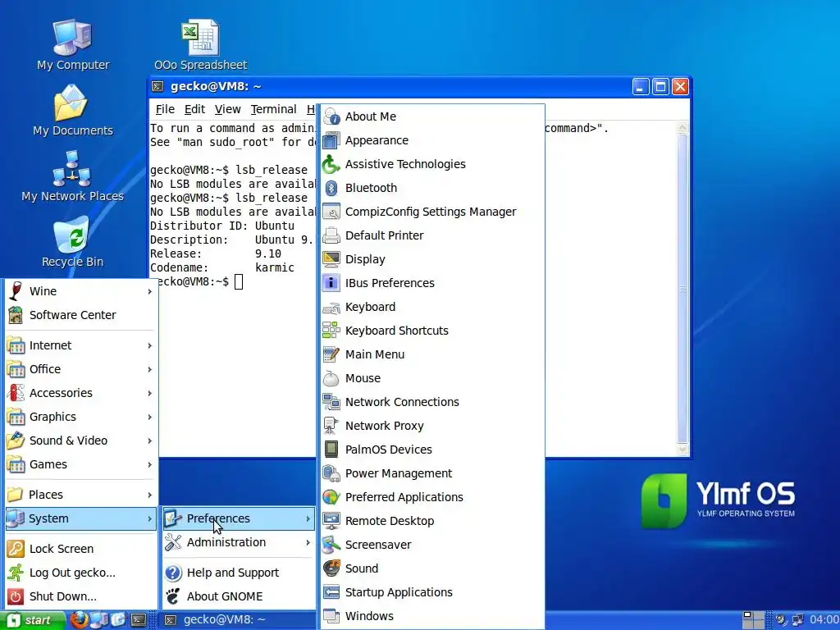The width and height of the screenshot is (840, 630).
Task: Open the Recycle Bin desktop icon
Action: click(x=73, y=242)
